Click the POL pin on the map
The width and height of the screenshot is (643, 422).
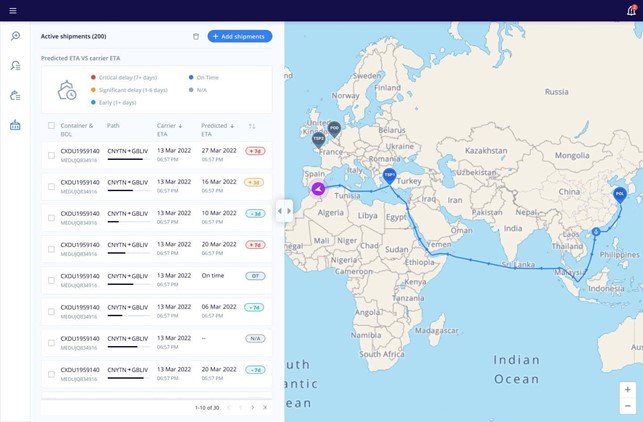pyautogui.click(x=620, y=193)
